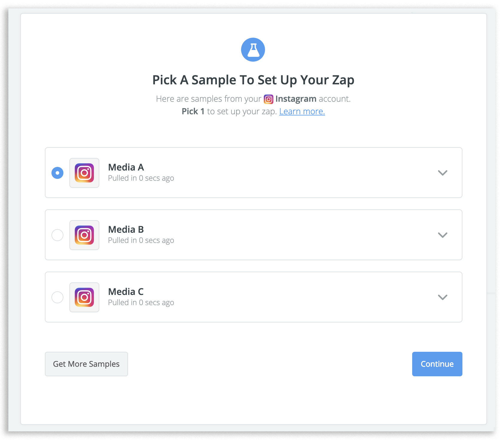Click the Media C title text
The height and width of the screenshot is (440, 504).
pyautogui.click(x=126, y=292)
